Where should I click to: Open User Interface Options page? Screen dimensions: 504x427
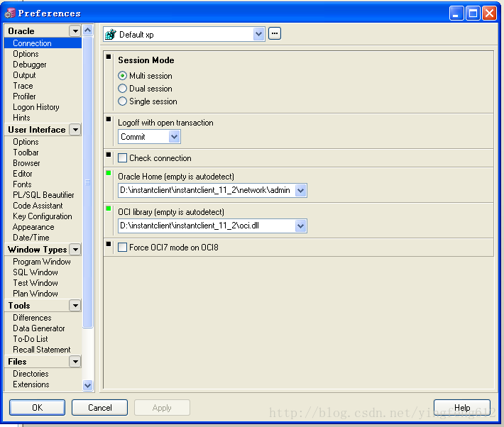click(x=26, y=142)
